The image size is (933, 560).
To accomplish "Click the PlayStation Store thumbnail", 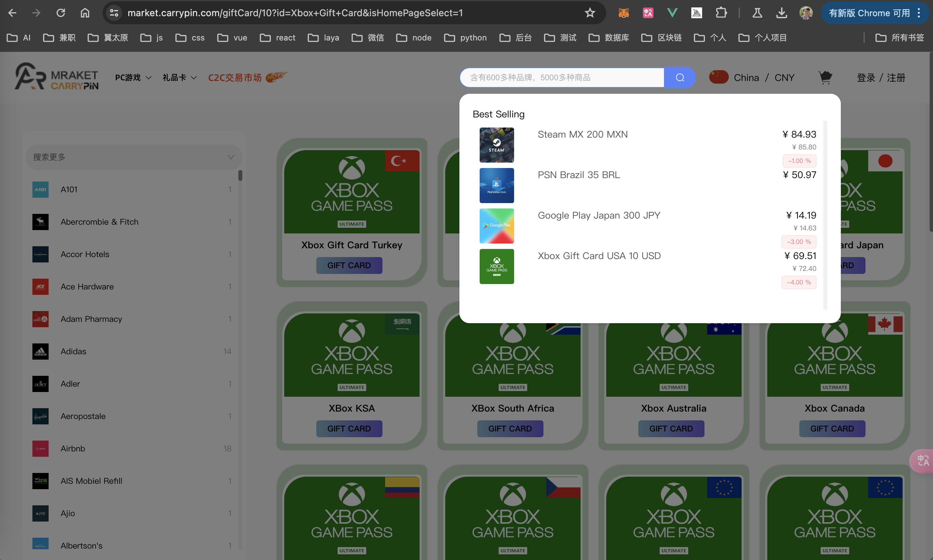I will click(497, 185).
